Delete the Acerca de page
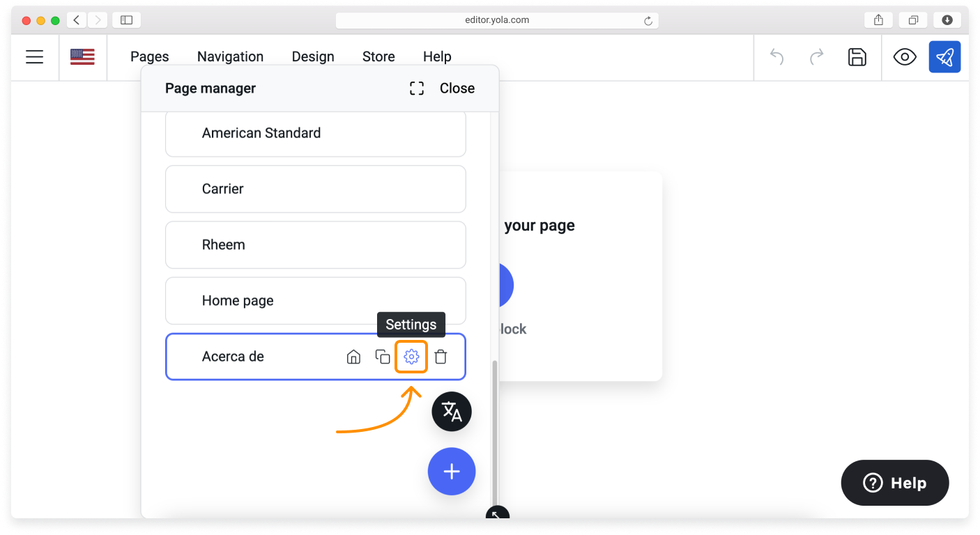 [441, 357]
